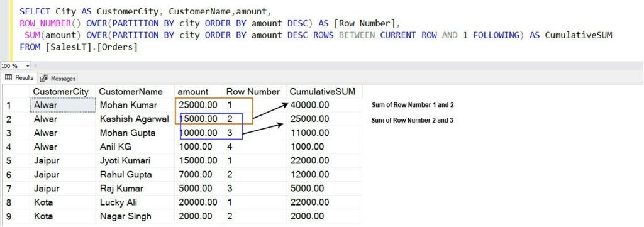644x227 pixels.
Task: Select the Mohan Kumar cell
Action: 135,105
